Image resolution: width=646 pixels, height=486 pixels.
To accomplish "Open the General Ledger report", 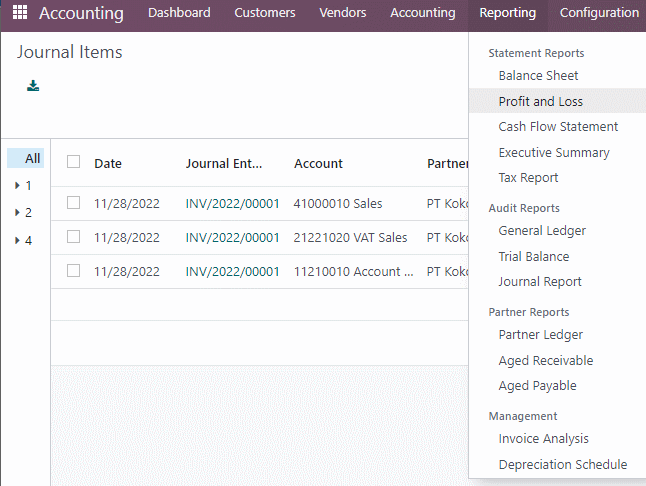I will [x=542, y=231].
